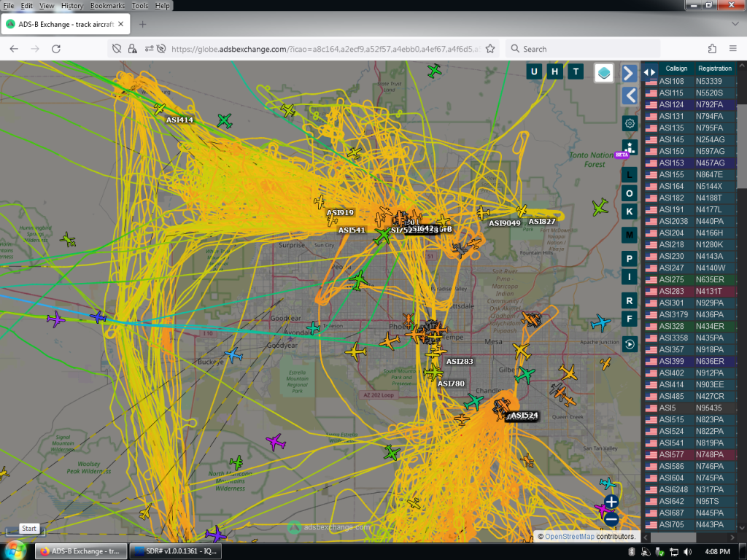Zoom in using the plus button
Screen dimensions: 747x560
point(611,502)
